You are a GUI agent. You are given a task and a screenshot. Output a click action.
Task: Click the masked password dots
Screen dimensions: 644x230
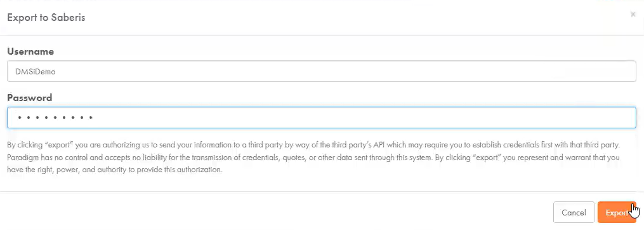point(54,118)
